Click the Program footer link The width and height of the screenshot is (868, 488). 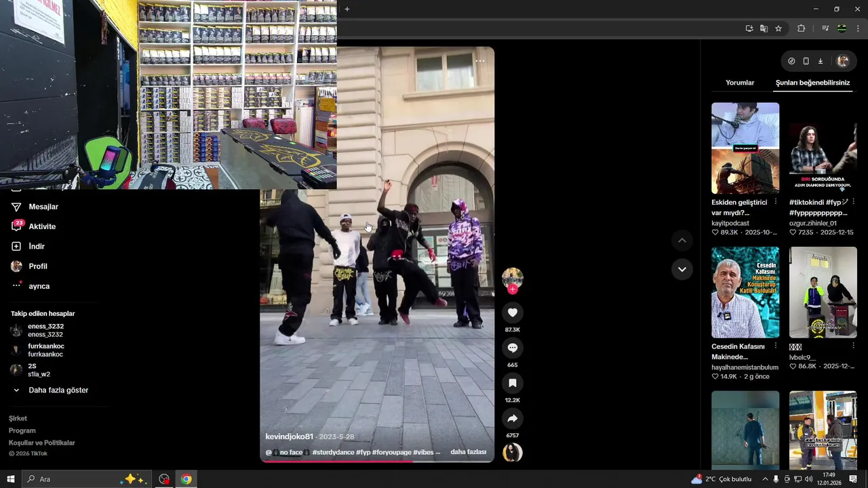pyautogui.click(x=22, y=430)
